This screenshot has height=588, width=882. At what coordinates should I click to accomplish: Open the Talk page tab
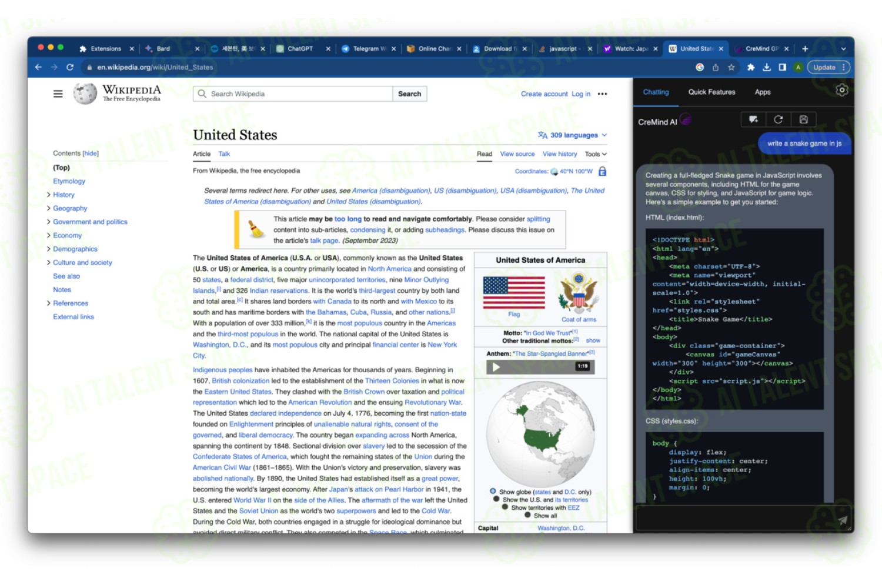point(224,154)
